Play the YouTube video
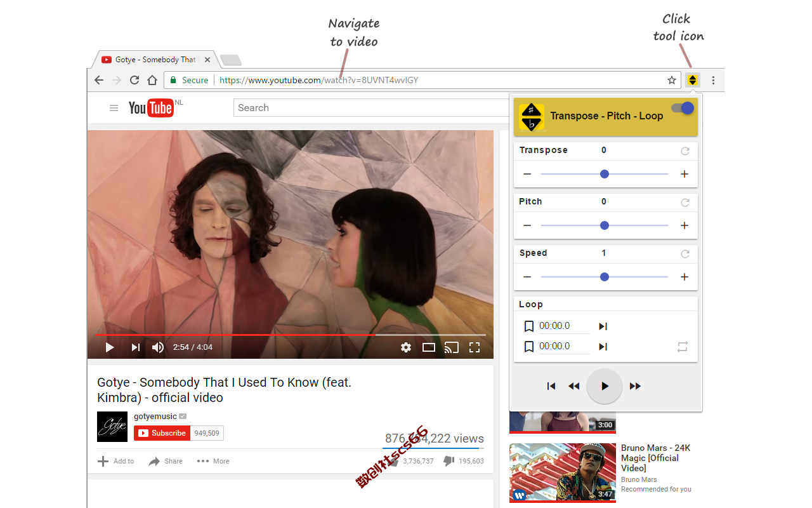The height and width of the screenshot is (508, 812). pyautogui.click(x=110, y=347)
